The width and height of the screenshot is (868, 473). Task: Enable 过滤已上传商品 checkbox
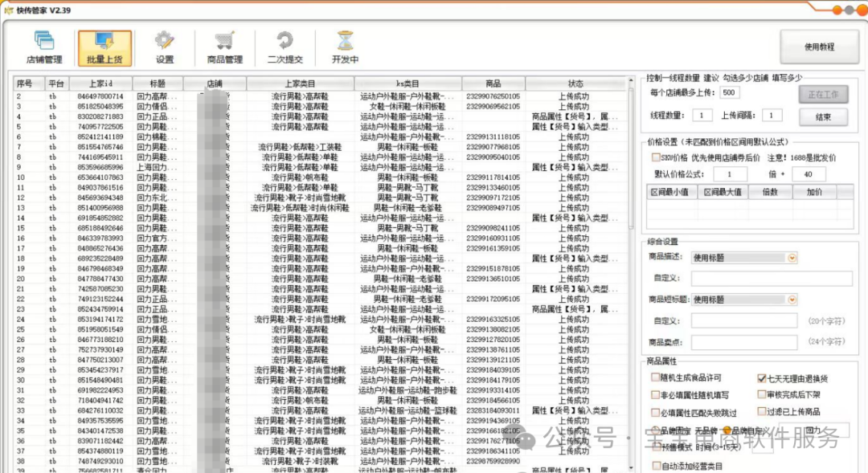pyautogui.click(x=762, y=411)
